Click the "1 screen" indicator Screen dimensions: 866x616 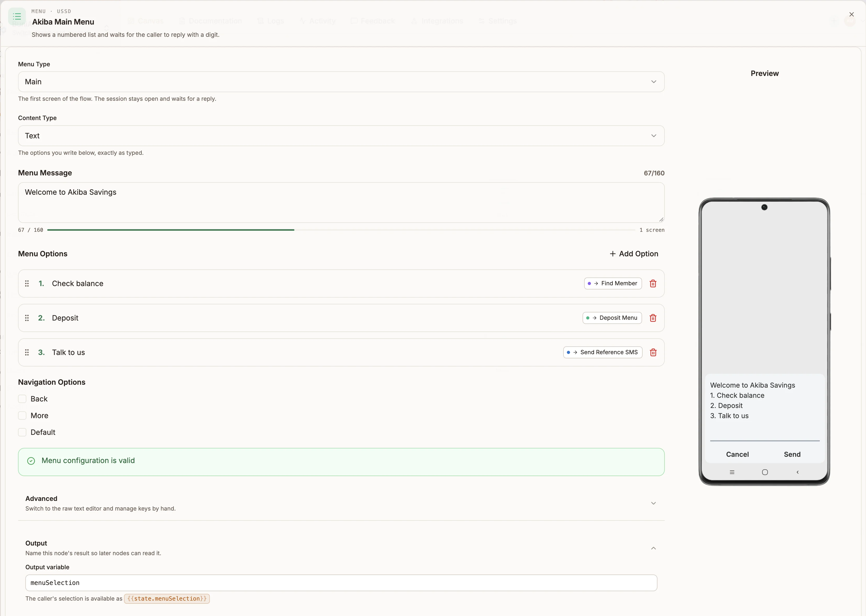coord(652,230)
